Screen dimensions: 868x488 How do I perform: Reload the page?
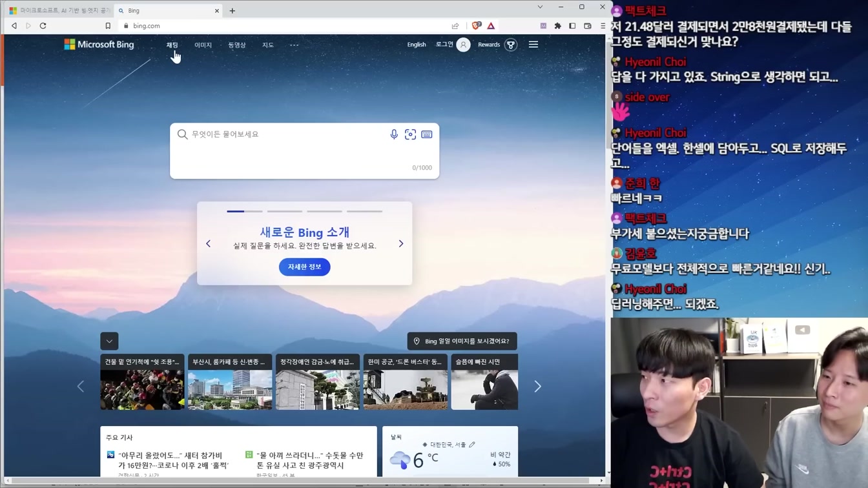(x=43, y=26)
